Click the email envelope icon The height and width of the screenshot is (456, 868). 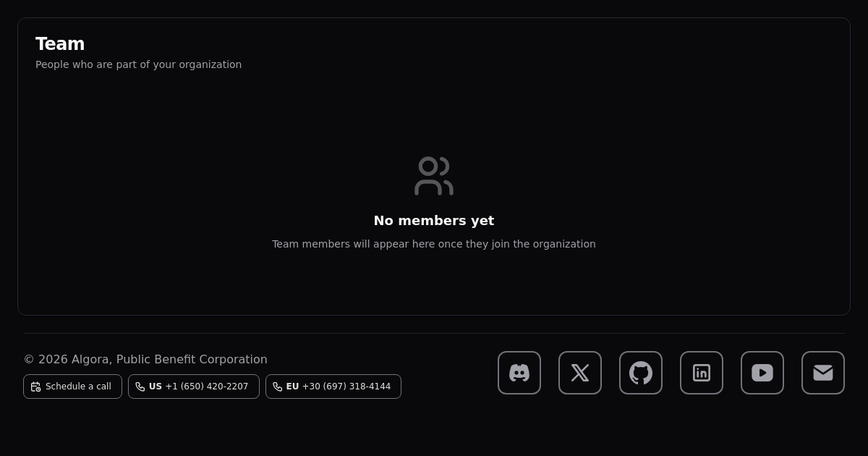(823, 373)
